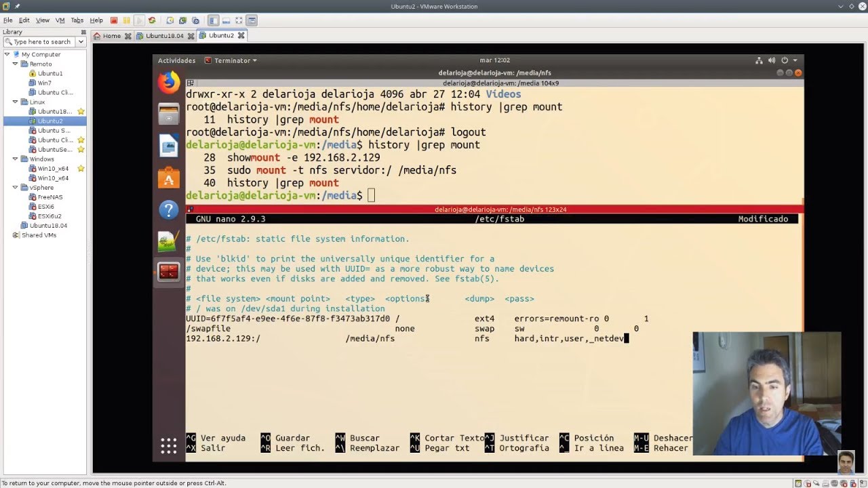Click Actividades in the Ubuntu top bar
The width and height of the screenshot is (868, 488).
176,60
